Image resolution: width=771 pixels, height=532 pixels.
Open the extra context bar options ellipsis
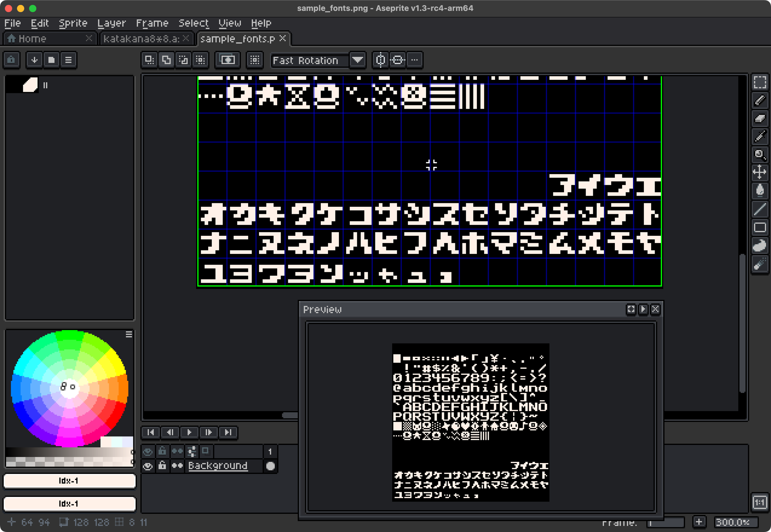pyautogui.click(x=414, y=60)
